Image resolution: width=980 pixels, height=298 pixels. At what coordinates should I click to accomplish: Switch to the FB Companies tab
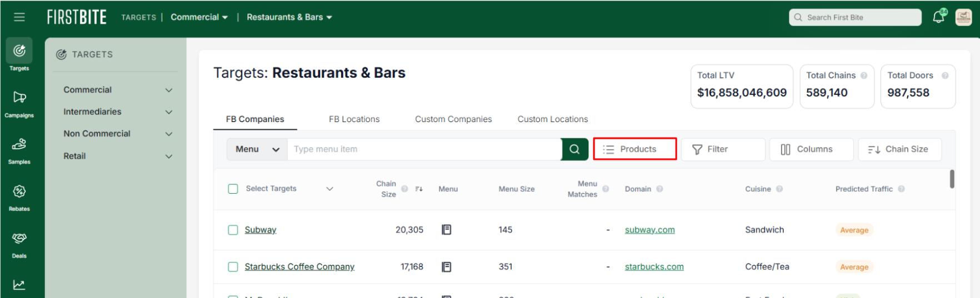pos(255,119)
